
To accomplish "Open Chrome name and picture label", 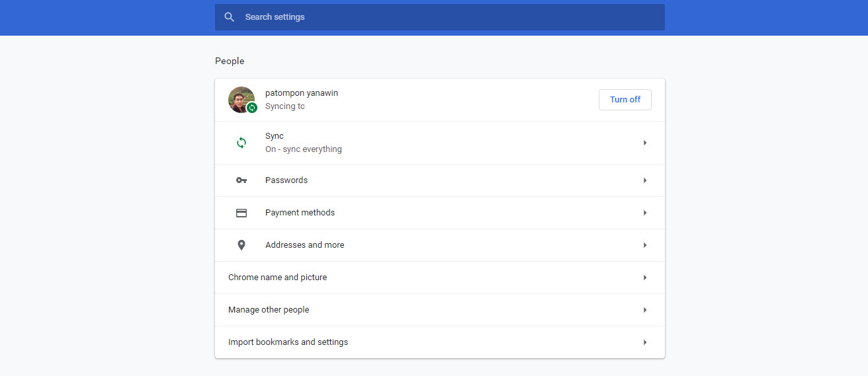I will [x=277, y=278].
